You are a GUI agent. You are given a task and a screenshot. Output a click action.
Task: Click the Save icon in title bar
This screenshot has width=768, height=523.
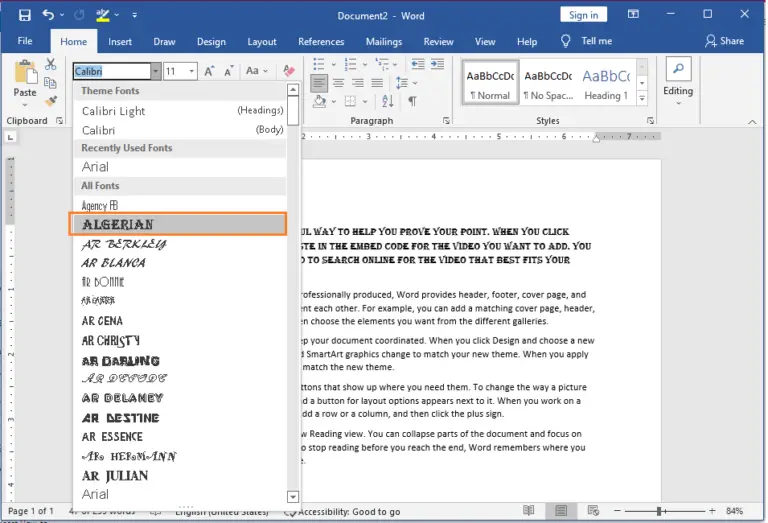coord(24,15)
